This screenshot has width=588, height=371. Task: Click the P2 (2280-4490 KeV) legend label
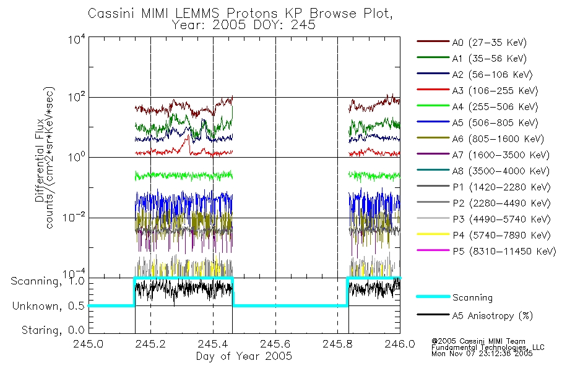(x=501, y=203)
